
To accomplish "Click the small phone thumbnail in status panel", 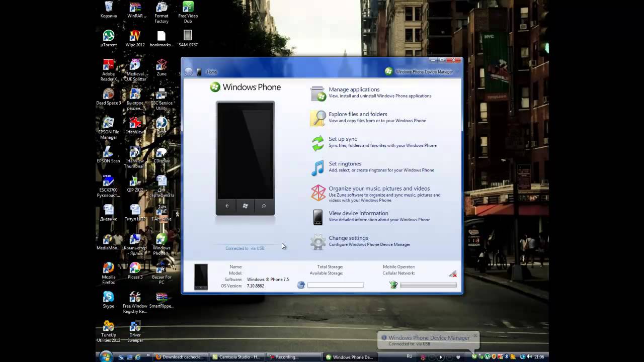I will coord(201,277).
